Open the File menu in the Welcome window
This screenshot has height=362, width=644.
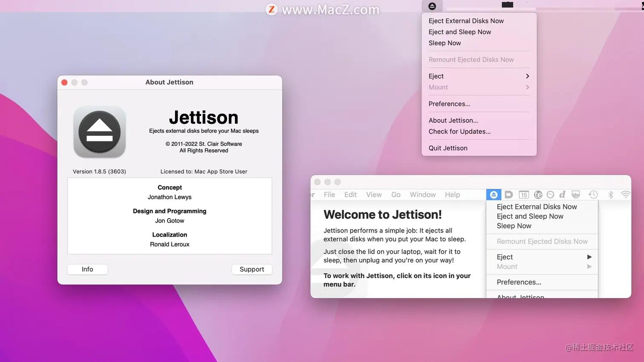[329, 195]
